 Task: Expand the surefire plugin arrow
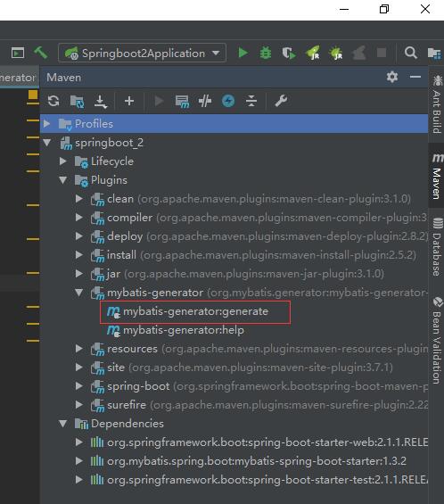(79, 404)
